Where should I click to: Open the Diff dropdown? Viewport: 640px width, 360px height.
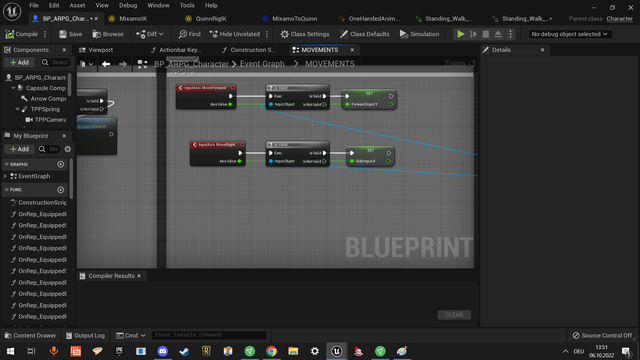click(x=149, y=34)
